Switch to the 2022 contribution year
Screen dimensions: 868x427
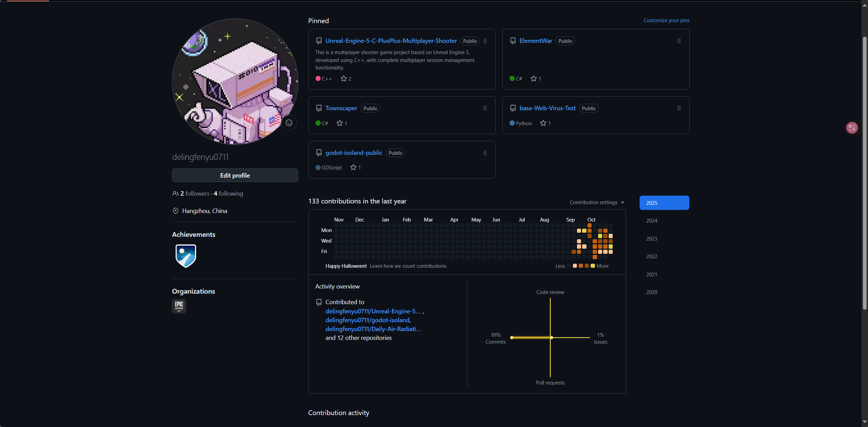point(652,257)
